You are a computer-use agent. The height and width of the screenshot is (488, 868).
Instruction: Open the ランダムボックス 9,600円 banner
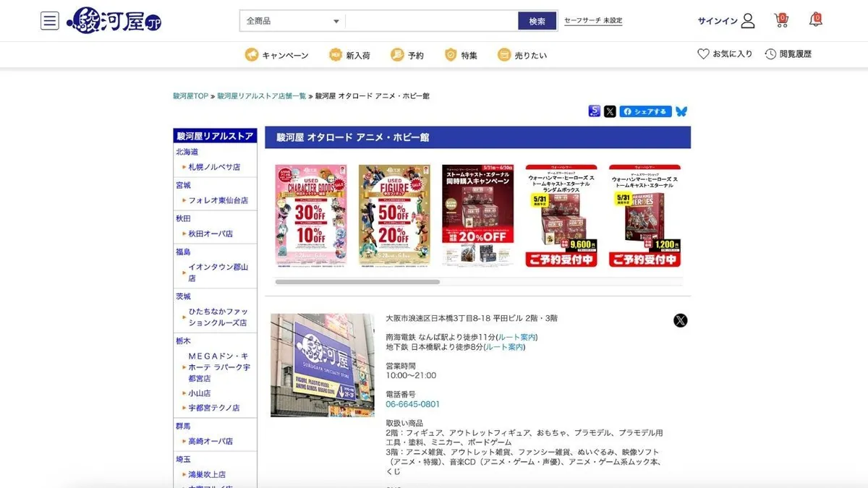(561, 215)
